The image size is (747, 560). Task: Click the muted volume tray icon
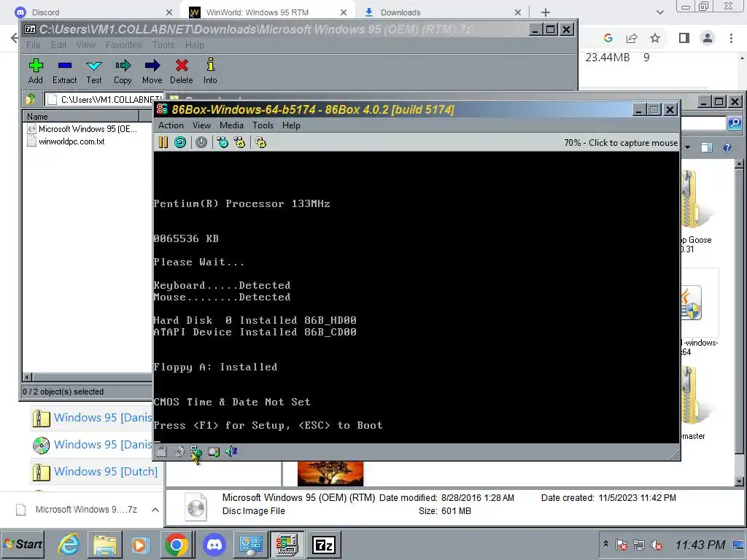[657, 545]
